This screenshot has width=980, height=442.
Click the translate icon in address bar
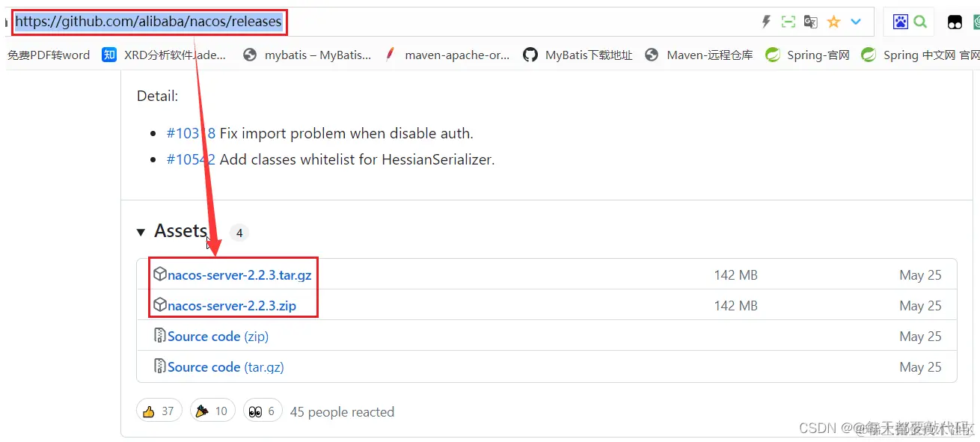810,22
